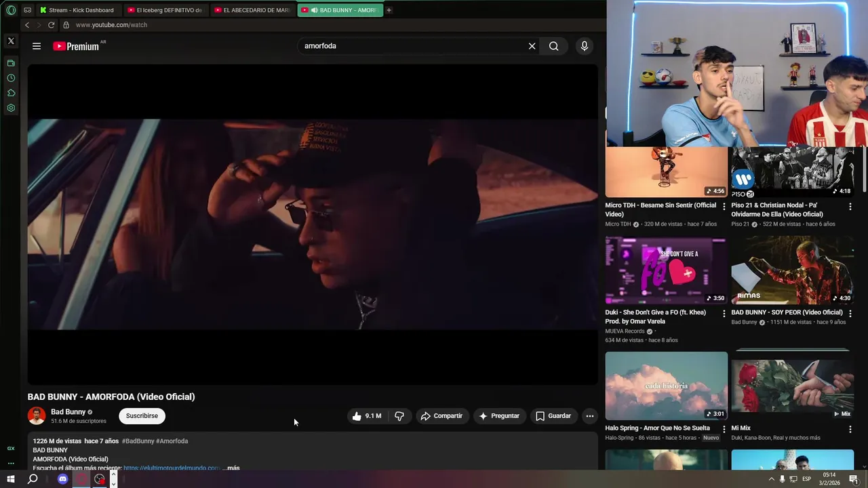This screenshot has width=868, height=488.
Task: Go forward in browser history
Action: pyautogui.click(x=39, y=25)
